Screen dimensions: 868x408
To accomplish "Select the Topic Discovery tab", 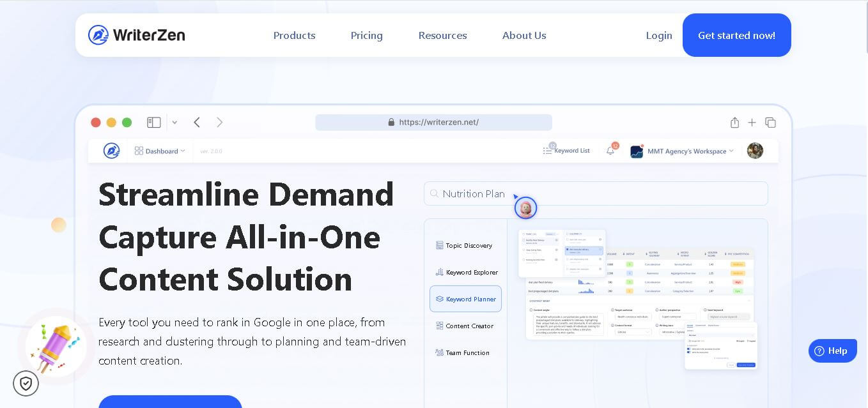I will [464, 245].
